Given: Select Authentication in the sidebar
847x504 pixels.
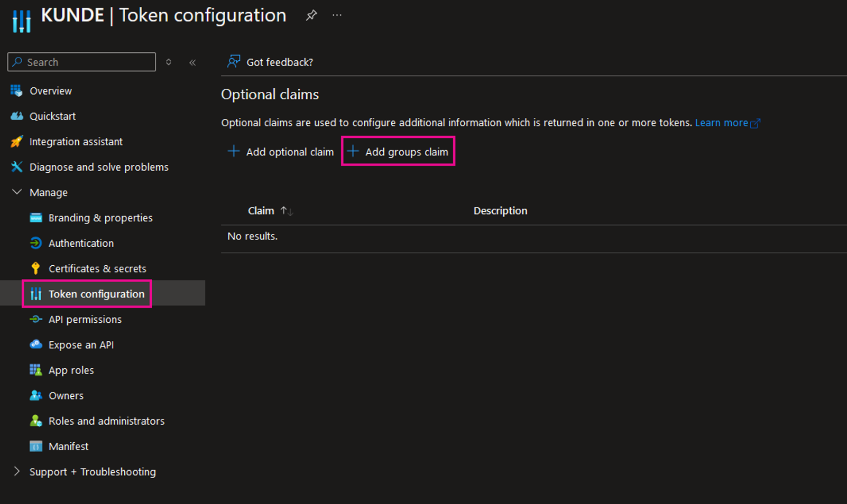Looking at the screenshot, I should point(81,243).
